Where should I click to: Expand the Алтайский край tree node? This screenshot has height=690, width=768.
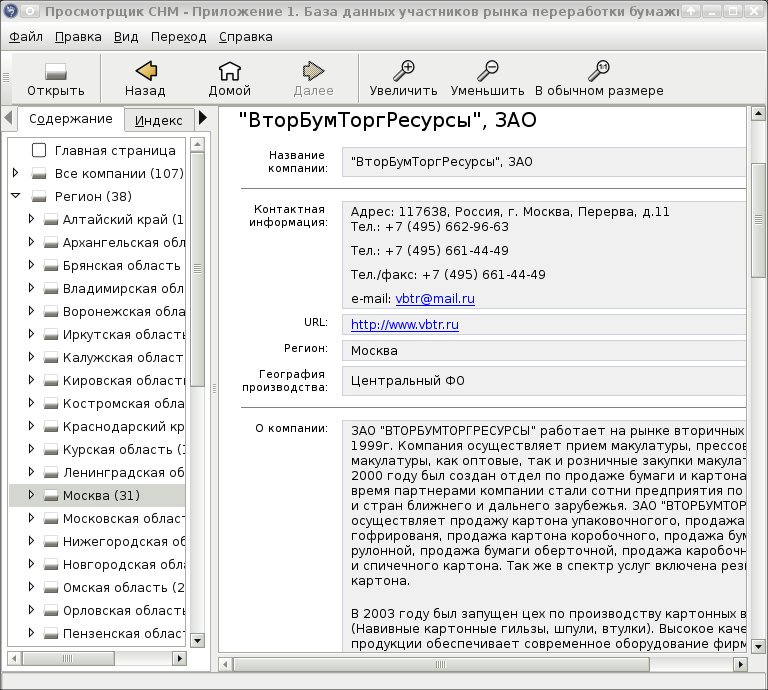coord(31,219)
